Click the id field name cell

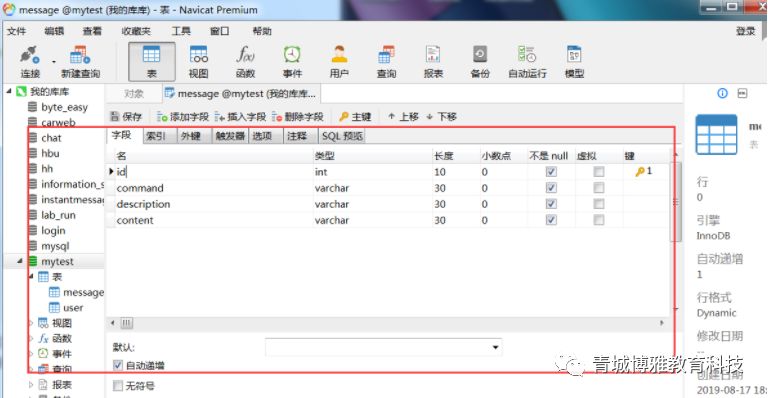coord(214,172)
